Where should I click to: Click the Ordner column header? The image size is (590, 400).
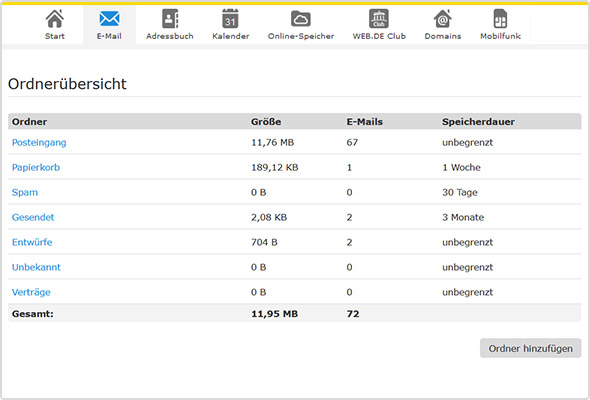[x=29, y=122]
